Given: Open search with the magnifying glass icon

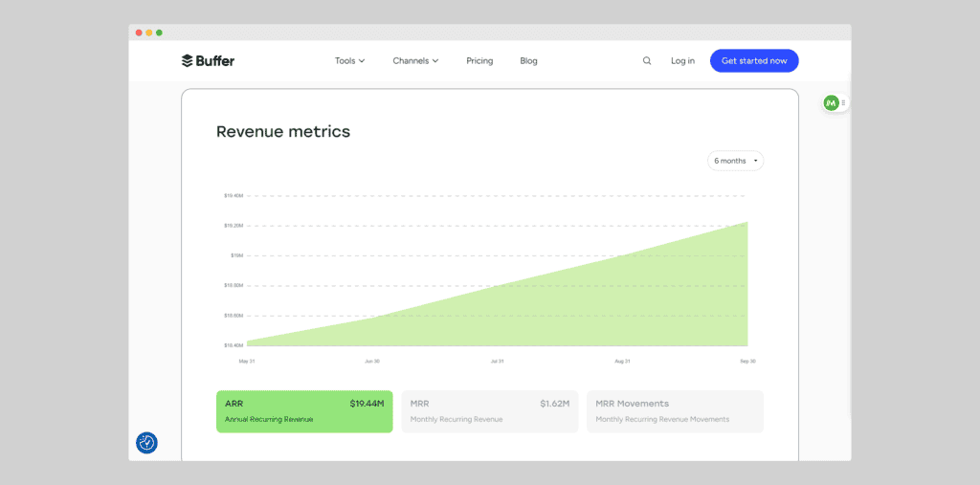Looking at the screenshot, I should coord(647,61).
